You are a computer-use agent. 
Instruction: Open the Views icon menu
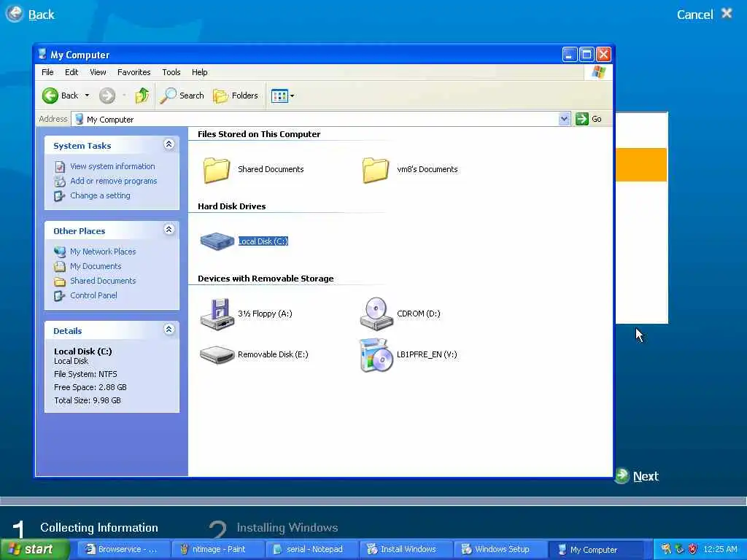(x=279, y=96)
